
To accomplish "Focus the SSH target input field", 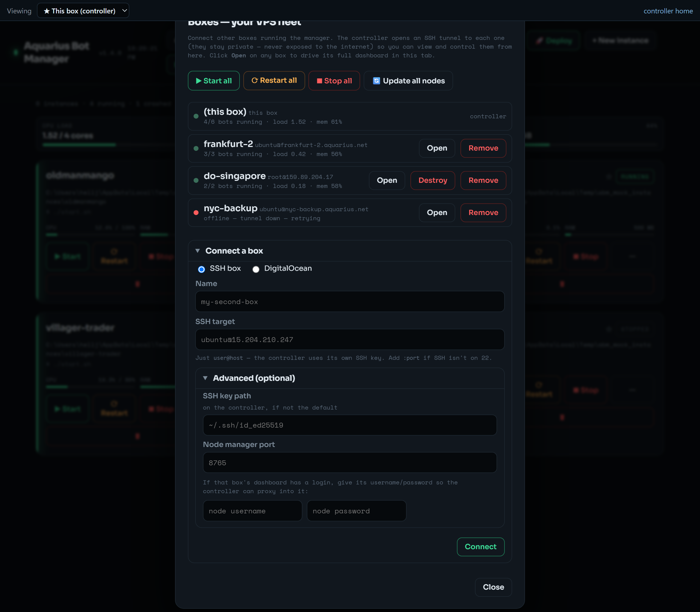I will point(350,339).
